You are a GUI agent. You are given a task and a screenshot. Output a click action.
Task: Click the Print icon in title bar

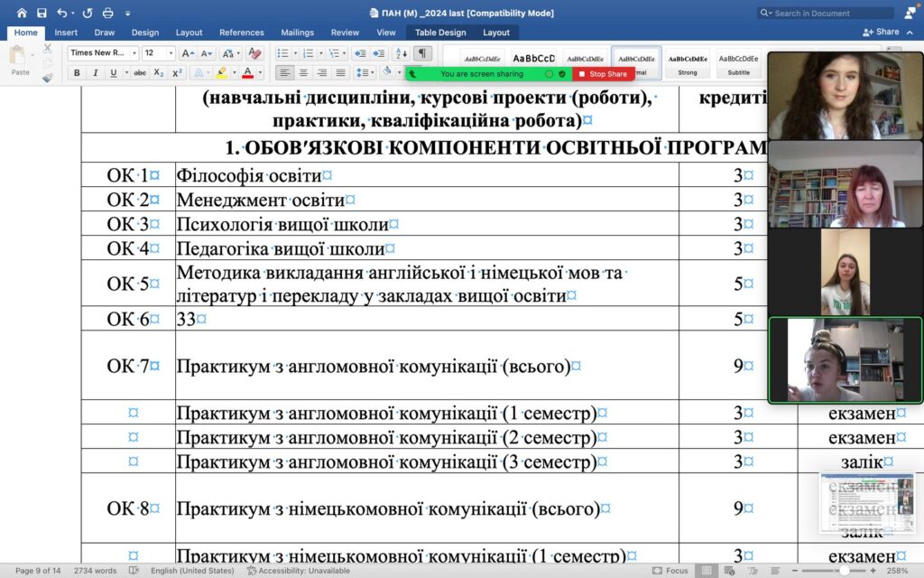[x=108, y=14]
